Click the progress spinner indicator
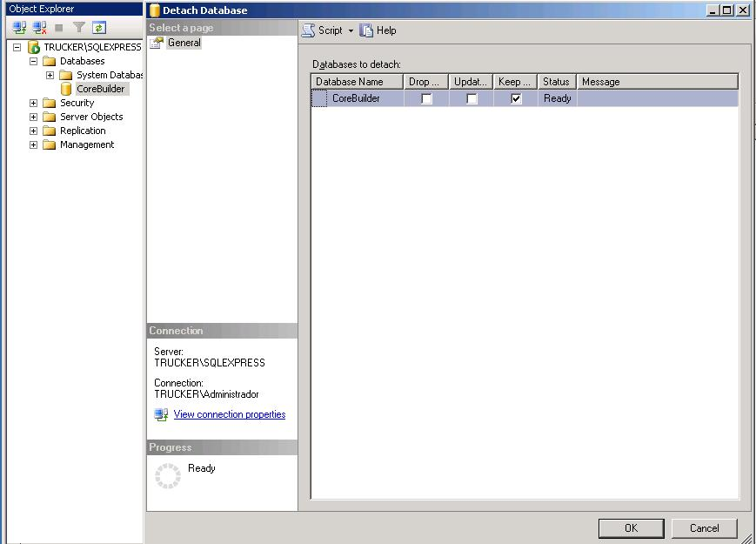 [168, 476]
